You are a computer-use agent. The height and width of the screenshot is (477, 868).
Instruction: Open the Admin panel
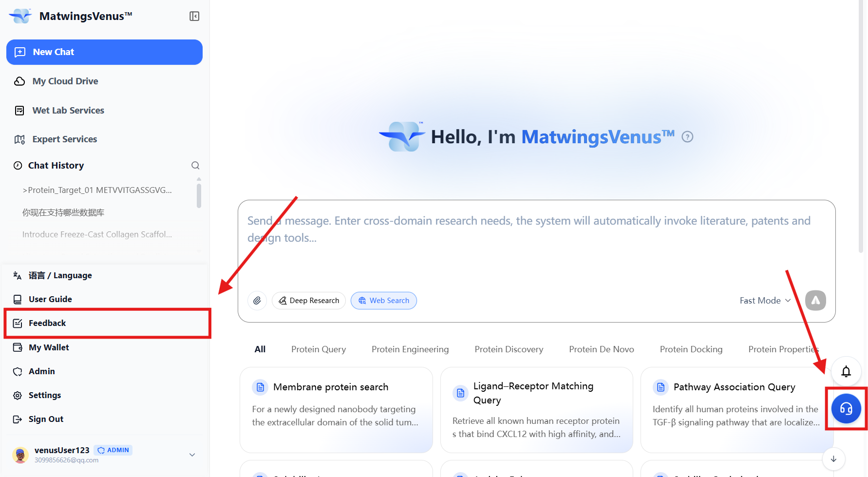click(42, 371)
